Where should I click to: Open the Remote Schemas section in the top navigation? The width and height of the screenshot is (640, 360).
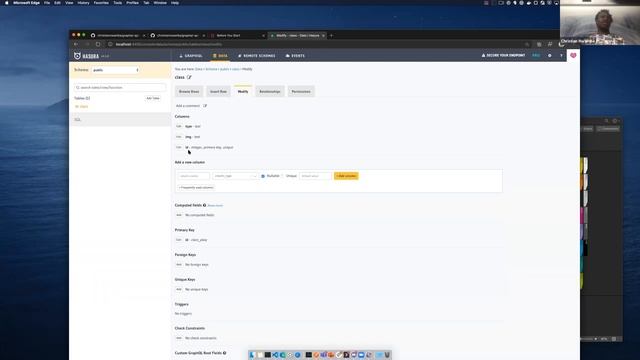(257, 56)
